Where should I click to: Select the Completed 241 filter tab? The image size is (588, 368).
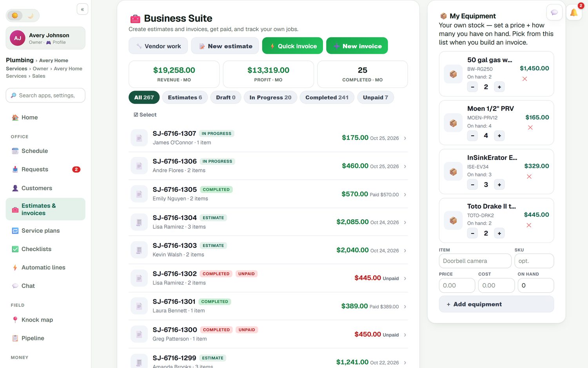coord(327,97)
